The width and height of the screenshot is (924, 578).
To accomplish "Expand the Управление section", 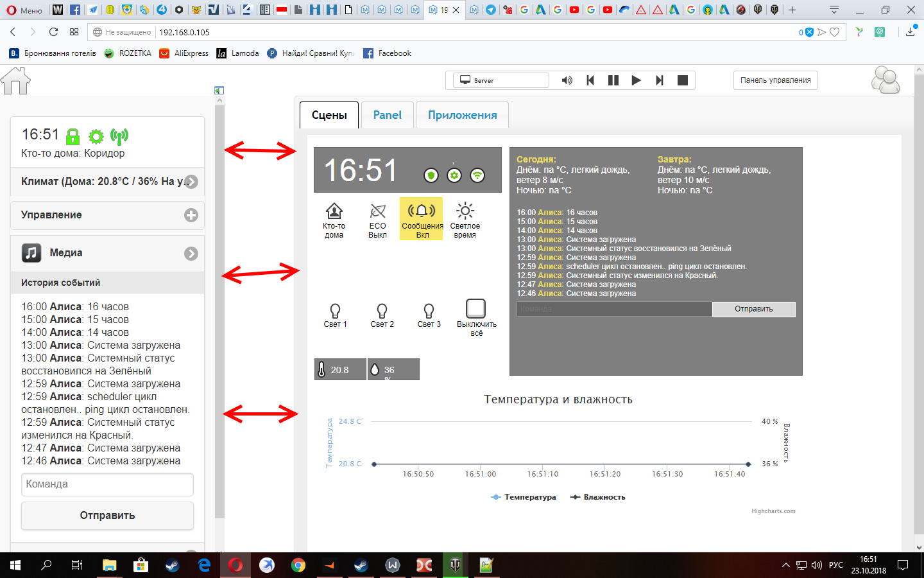I will [191, 215].
